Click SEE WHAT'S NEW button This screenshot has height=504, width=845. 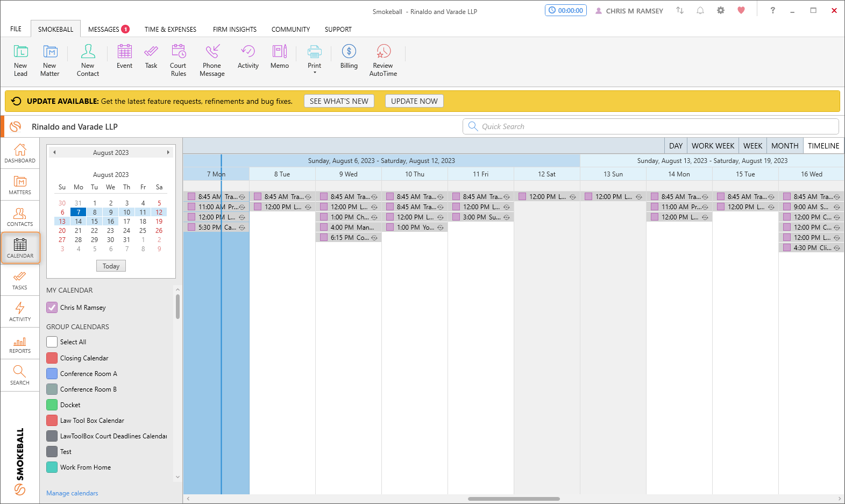[339, 101]
